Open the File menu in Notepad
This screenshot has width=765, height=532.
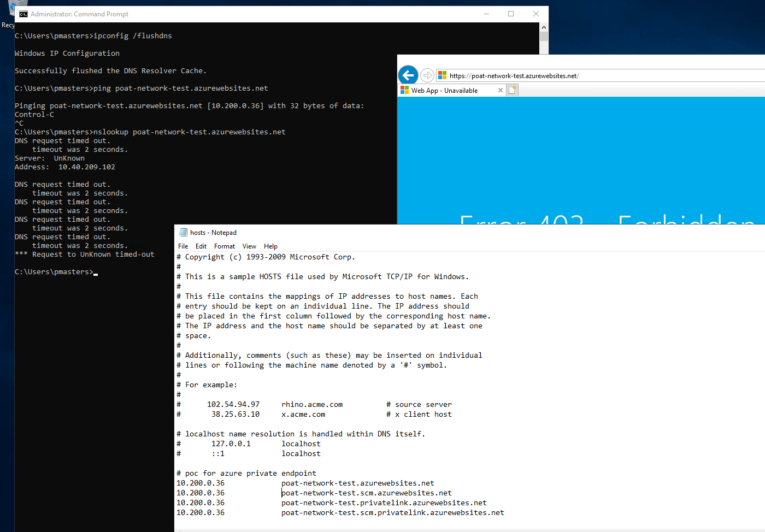coord(183,246)
